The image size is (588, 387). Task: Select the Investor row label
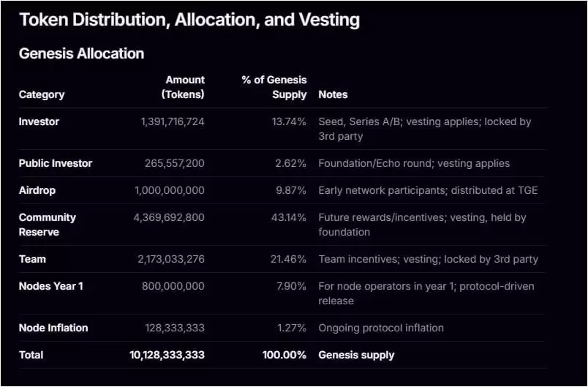tap(39, 121)
